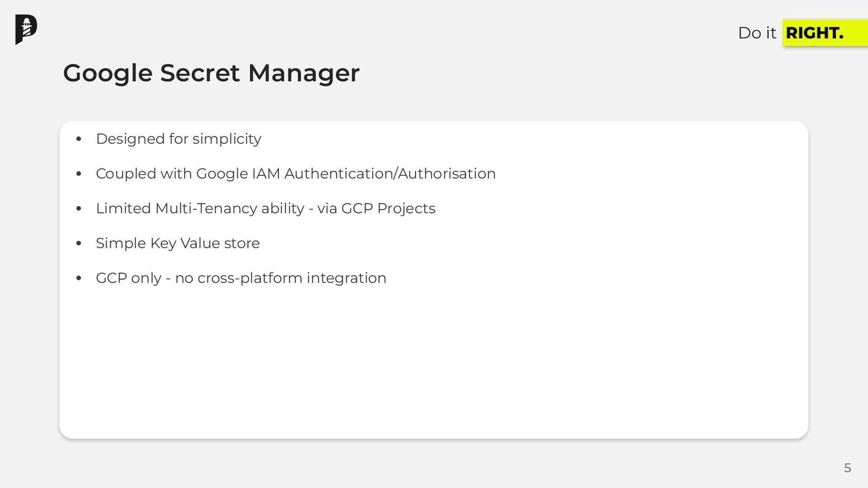Click the bullet dot before 'Limited Multi-Tenancy'

point(79,208)
